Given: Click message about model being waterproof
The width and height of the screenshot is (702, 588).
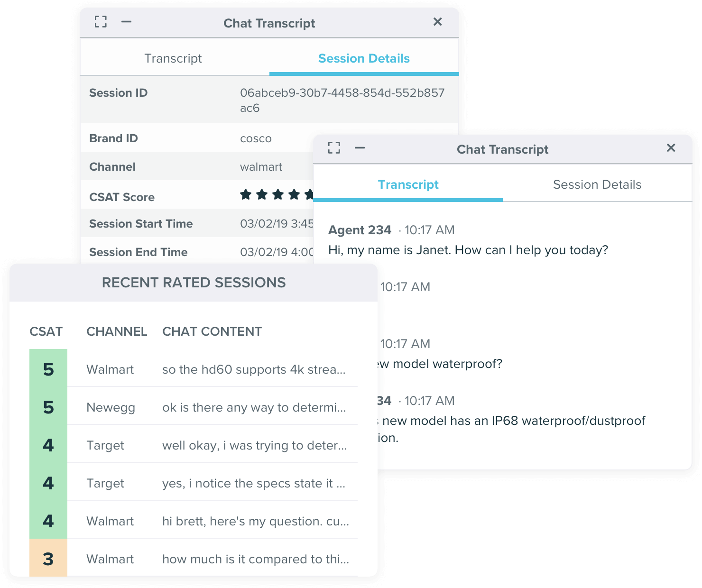Looking at the screenshot, I should coord(440,364).
